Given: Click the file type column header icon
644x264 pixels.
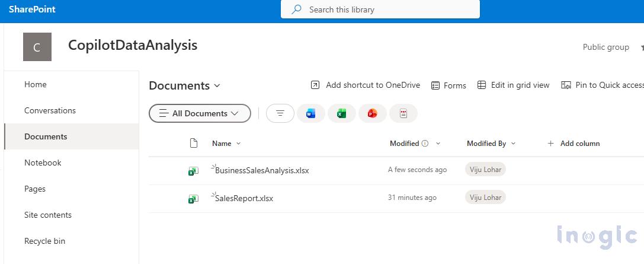Looking at the screenshot, I should click(x=194, y=143).
